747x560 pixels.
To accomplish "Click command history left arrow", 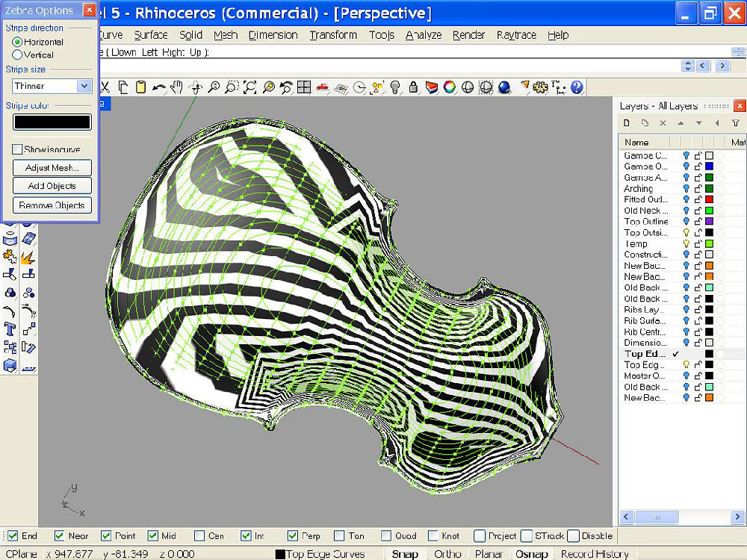I will (703, 66).
